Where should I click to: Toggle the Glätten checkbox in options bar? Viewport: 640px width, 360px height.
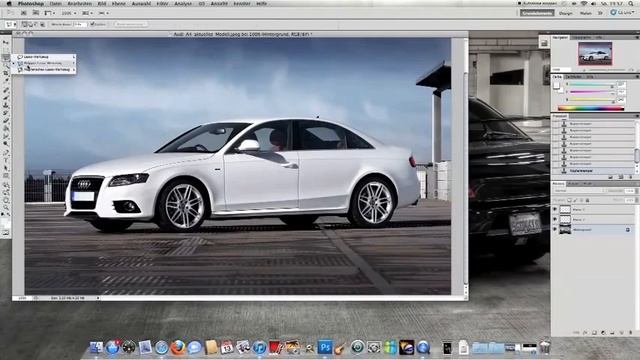(x=91, y=24)
